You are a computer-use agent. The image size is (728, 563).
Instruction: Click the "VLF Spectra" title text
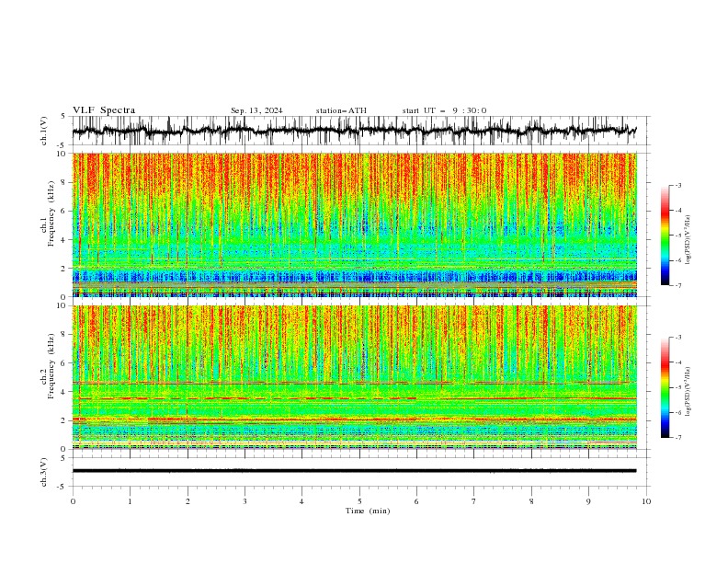[x=104, y=110]
